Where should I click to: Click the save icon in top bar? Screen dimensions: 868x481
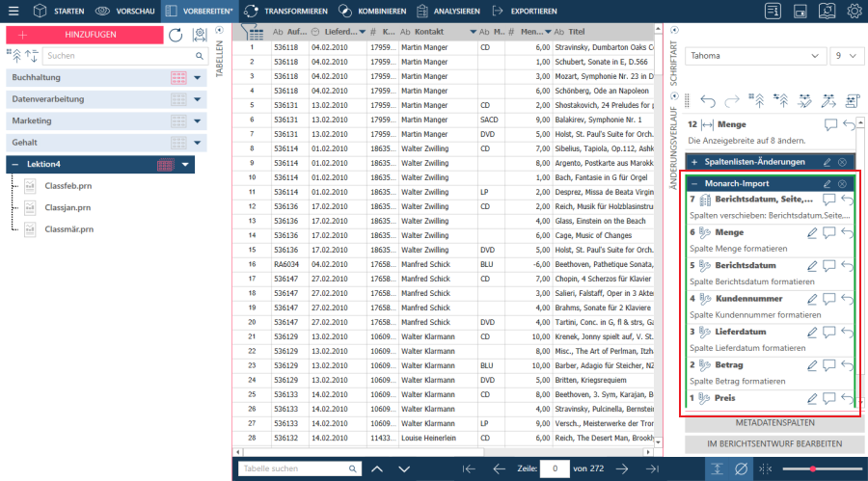pyautogui.click(x=800, y=11)
